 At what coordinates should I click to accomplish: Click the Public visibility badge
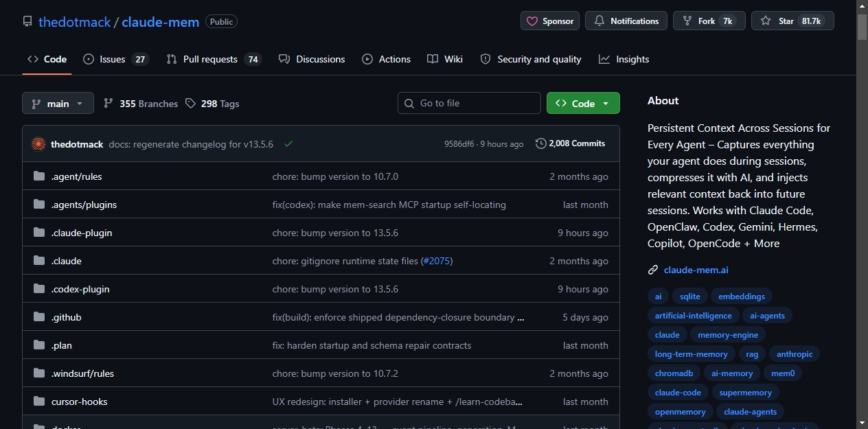221,22
